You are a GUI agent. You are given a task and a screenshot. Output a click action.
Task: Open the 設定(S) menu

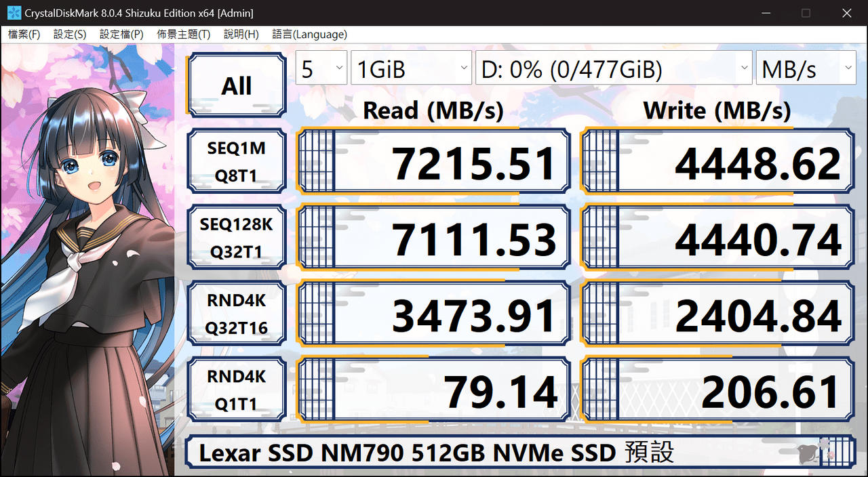[x=70, y=35]
